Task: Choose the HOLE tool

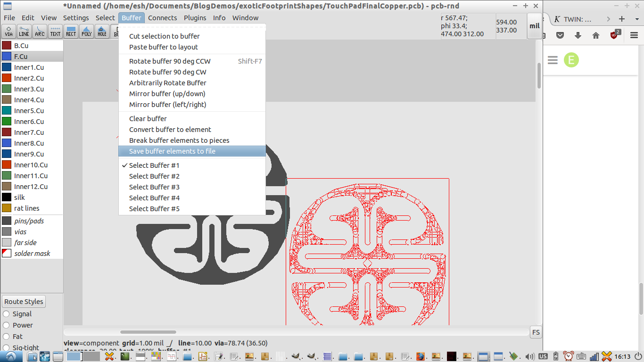Action: 102,31
